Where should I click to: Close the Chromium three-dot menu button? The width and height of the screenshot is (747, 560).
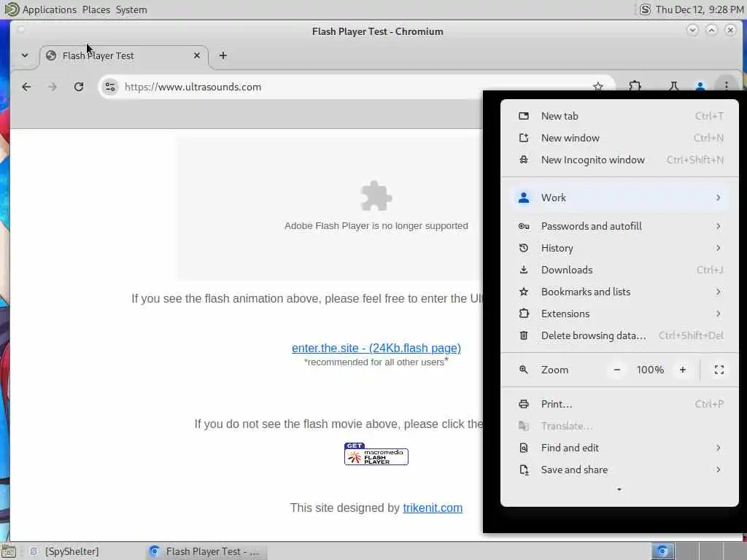[726, 86]
